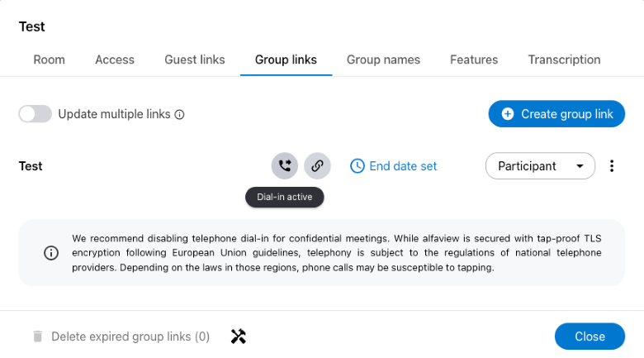644x358 pixels.
Task: Click the tools wrench icon in footer
Action: click(239, 337)
